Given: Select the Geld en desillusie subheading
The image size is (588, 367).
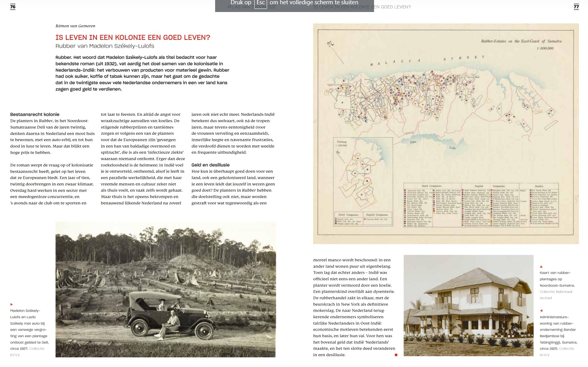Looking at the screenshot, I should 210,165.
